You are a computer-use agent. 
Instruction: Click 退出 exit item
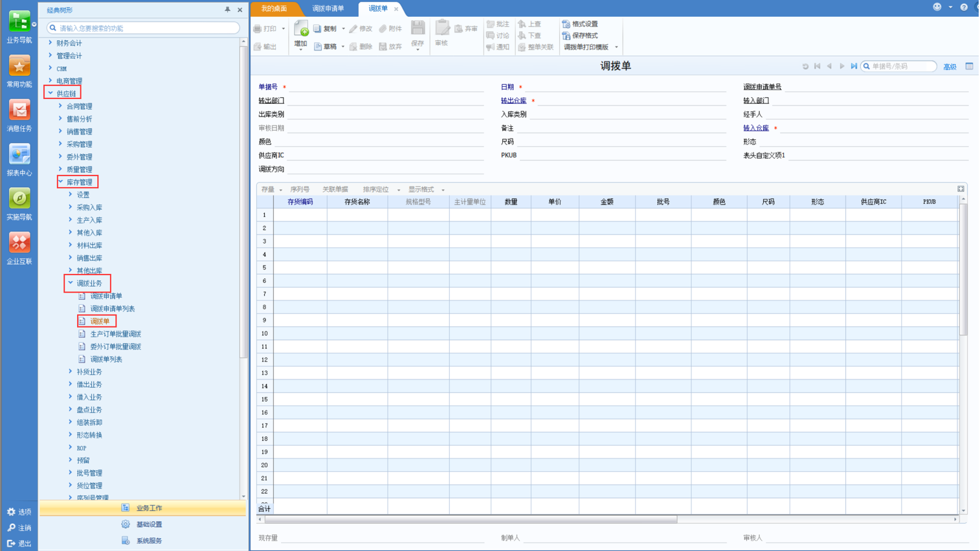[x=19, y=544]
